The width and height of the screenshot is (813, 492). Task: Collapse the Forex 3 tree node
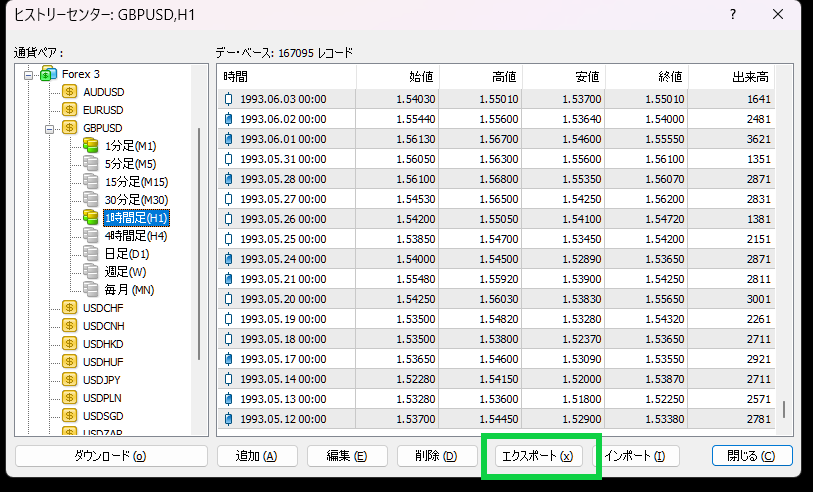click(29, 75)
